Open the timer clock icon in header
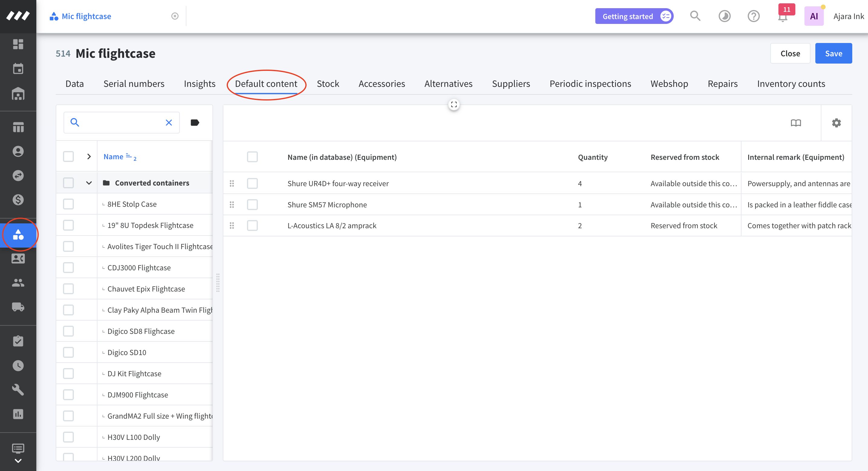The image size is (868, 471). pos(725,16)
